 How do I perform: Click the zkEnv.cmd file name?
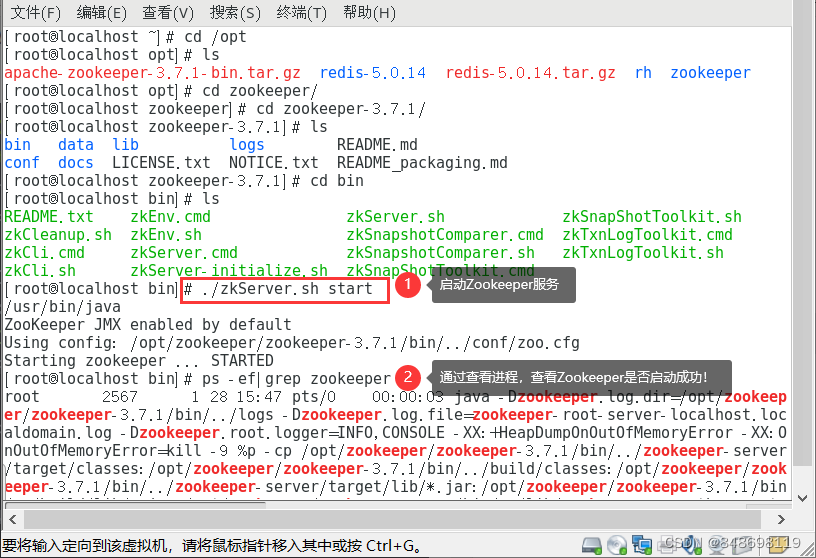[x=171, y=217]
